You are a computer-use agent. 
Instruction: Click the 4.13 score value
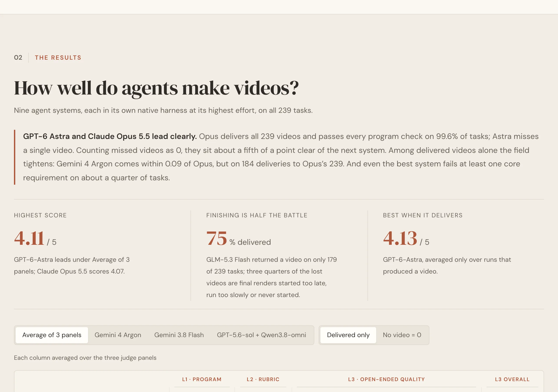click(x=400, y=238)
